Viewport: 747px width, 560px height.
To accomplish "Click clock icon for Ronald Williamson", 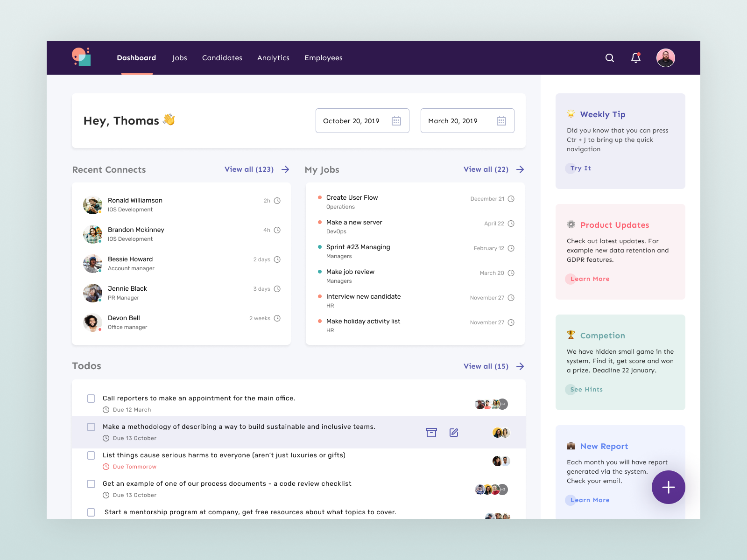I will coord(277,201).
